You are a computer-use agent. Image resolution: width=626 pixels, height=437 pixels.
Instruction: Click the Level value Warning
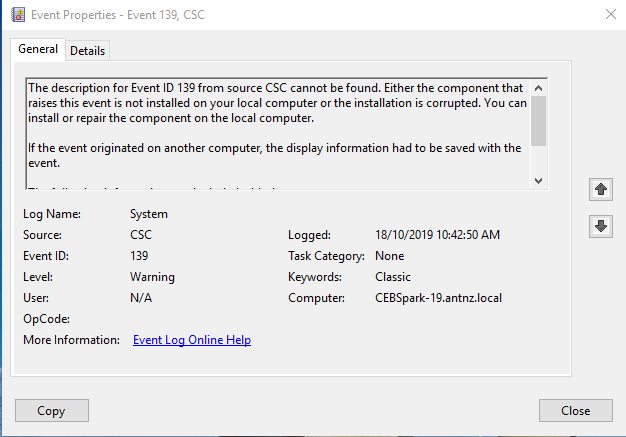152,277
